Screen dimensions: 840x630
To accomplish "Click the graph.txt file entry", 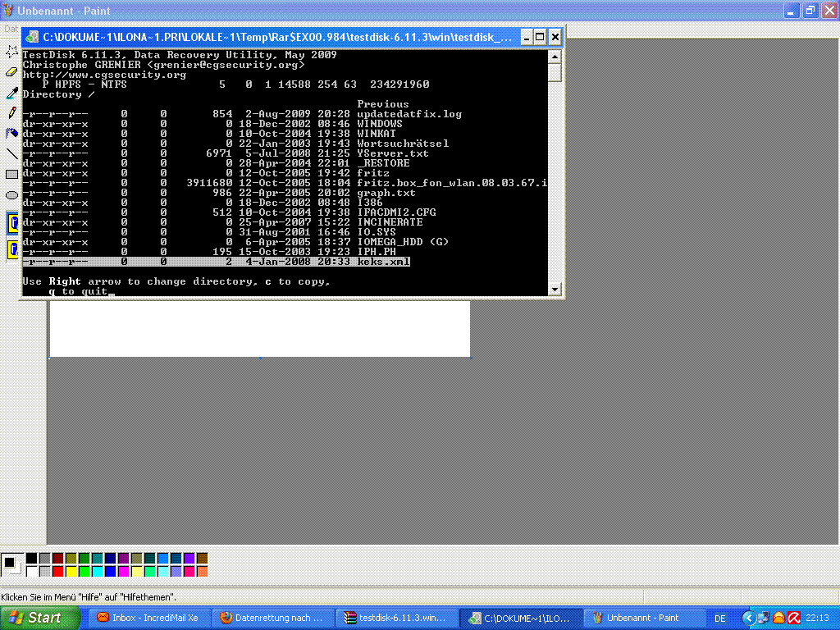I will pyautogui.click(x=386, y=193).
